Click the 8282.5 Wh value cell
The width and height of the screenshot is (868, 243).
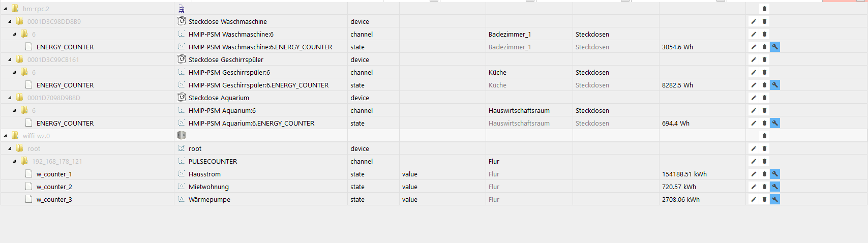[x=677, y=85]
